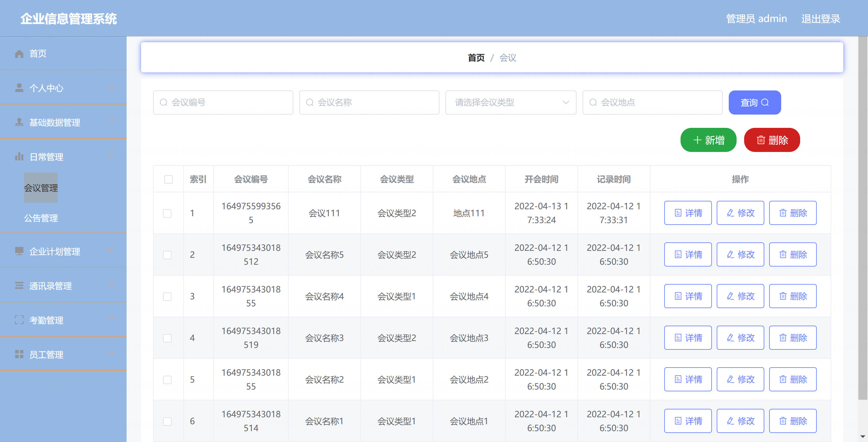Expand the 考勤管理 menu chevron
Screen dimensions: 868x442
click(111, 319)
